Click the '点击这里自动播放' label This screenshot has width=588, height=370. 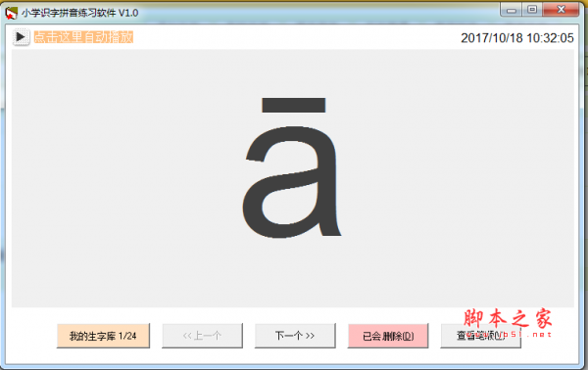tap(83, 37)
